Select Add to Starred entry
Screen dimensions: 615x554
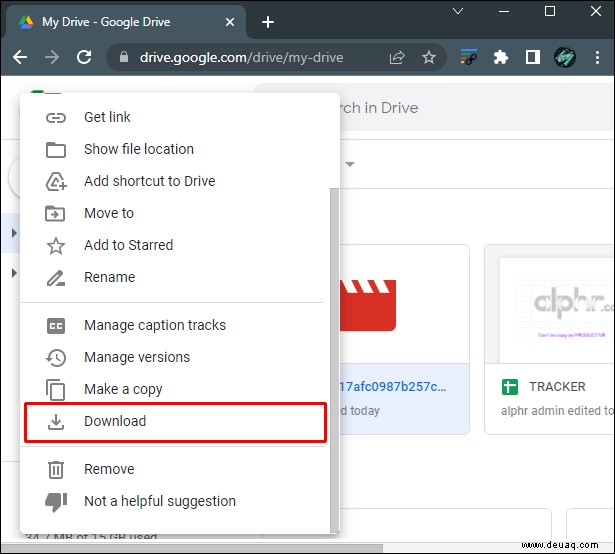[x=175, y=245]
